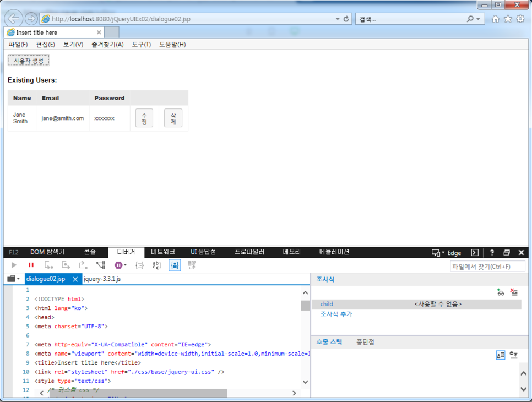Switch to the 중단점 pane tab

[x=366, y=342]
